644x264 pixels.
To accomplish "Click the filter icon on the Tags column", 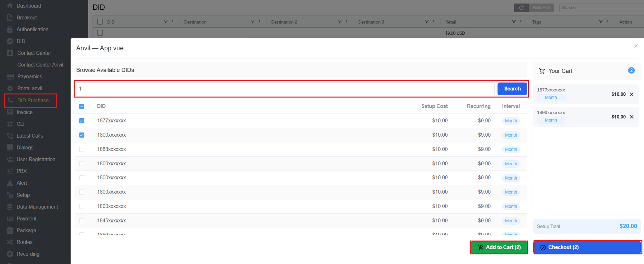I will 601,22.
